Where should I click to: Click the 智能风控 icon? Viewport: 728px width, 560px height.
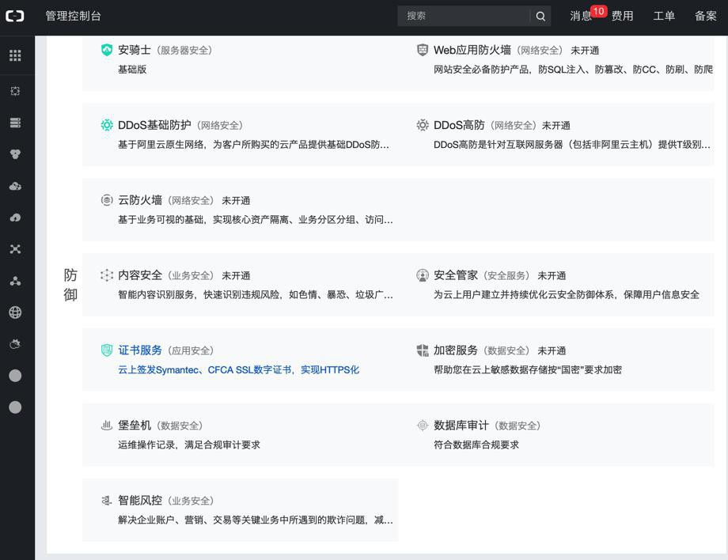tap(107, 500)
